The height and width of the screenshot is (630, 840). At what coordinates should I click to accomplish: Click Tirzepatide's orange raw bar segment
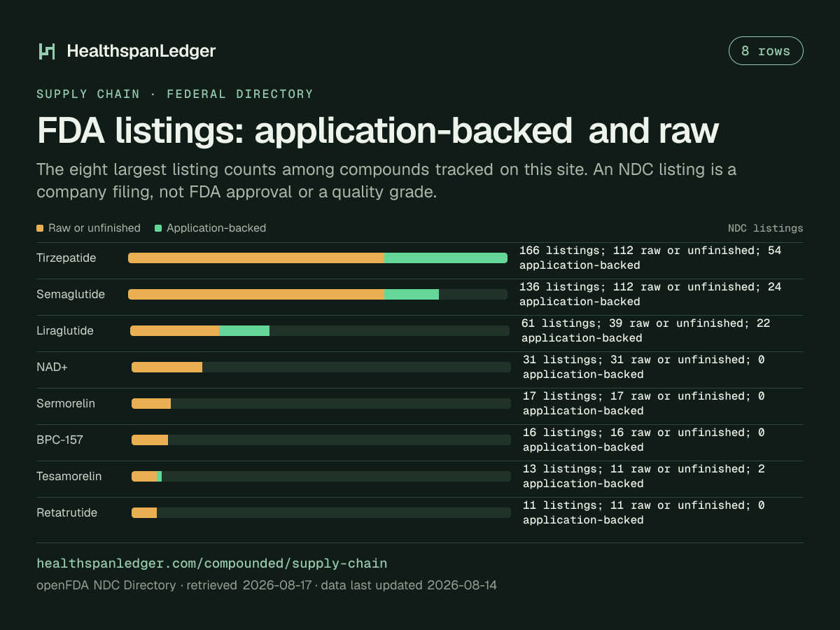click(x=256, y=258)
